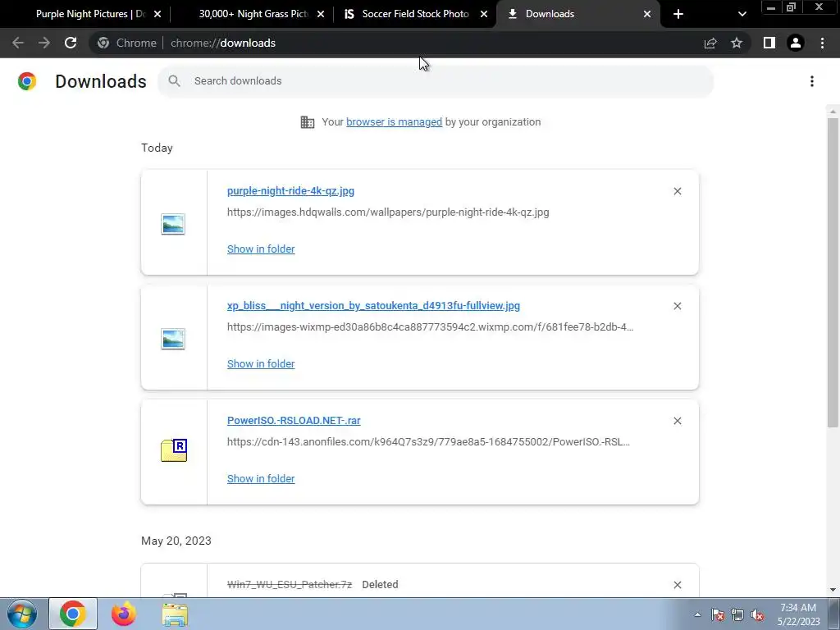Open Windows Explorer from the taskbar
Image resolution: width=840 pixels, height=630 pixels.
[175, 614]
